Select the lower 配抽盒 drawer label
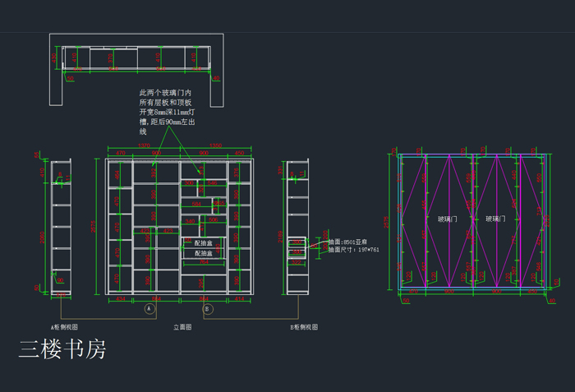Screen dimensions: 575x392 (204, 254)
